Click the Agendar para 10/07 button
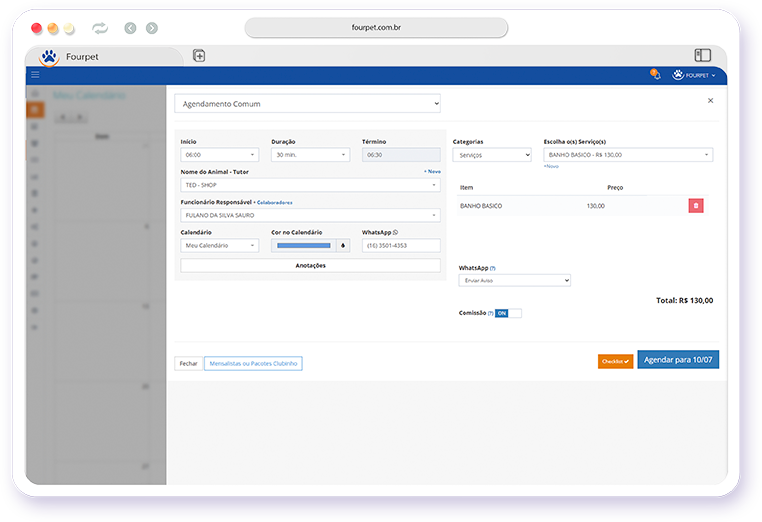 pos(678,360)
